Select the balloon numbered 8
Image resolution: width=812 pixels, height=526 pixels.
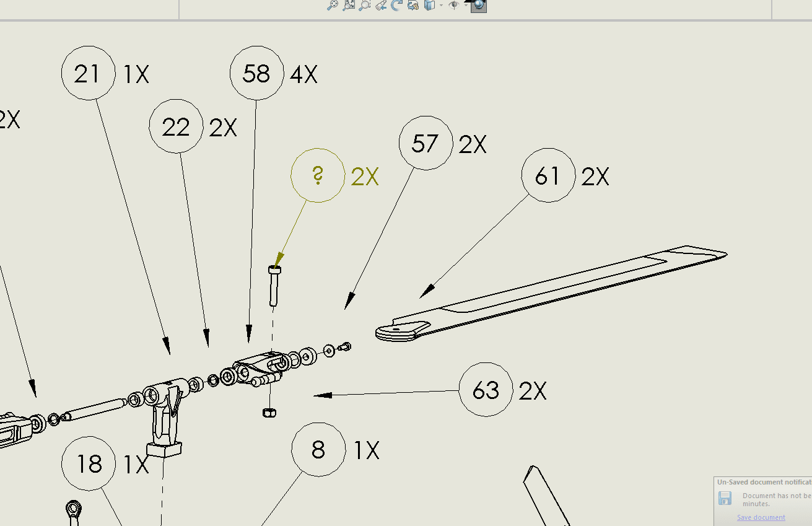point(318,449)
